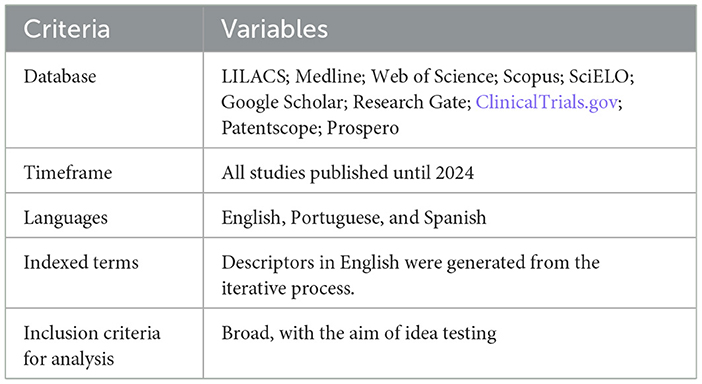Click 'English, Portuguese, and Spanish' cell
Image resolution: width=702 pixels, height=384 pixels.
[x=354, y=218]
